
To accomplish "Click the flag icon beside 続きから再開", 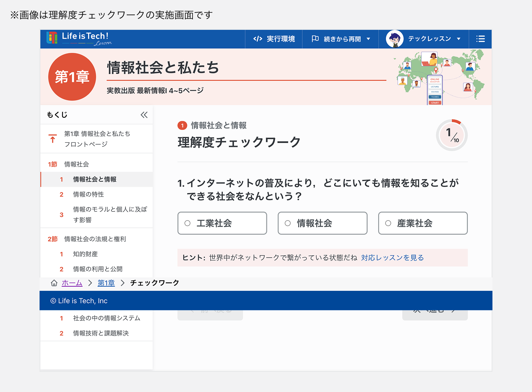I will coord(315,39).
